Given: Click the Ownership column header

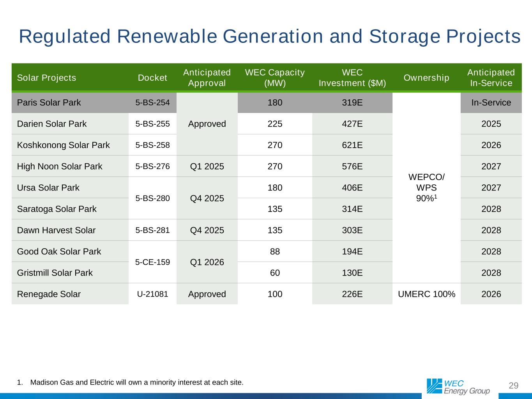Looking at the screenshot, I should tap(426, 78).
